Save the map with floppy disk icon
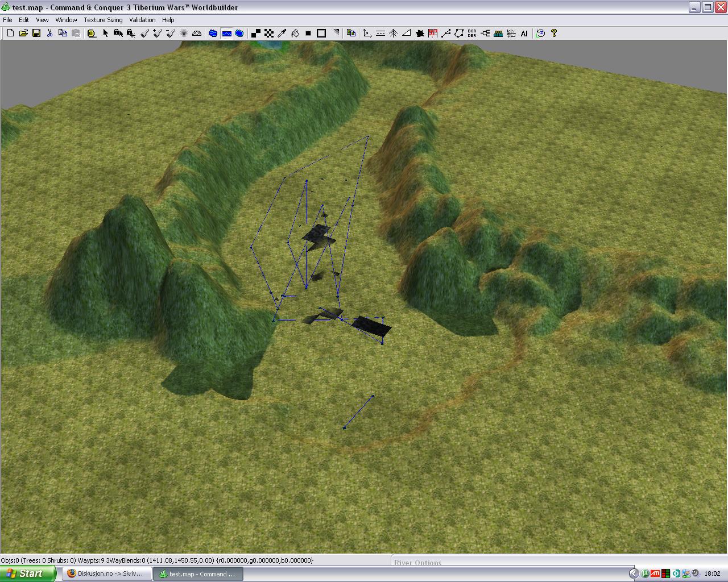728x582 pixels. click(36, 34)
